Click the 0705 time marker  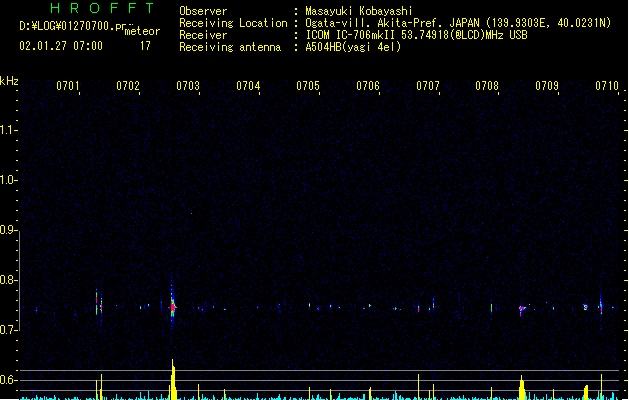pyautogui.click(x=308, y=86)
